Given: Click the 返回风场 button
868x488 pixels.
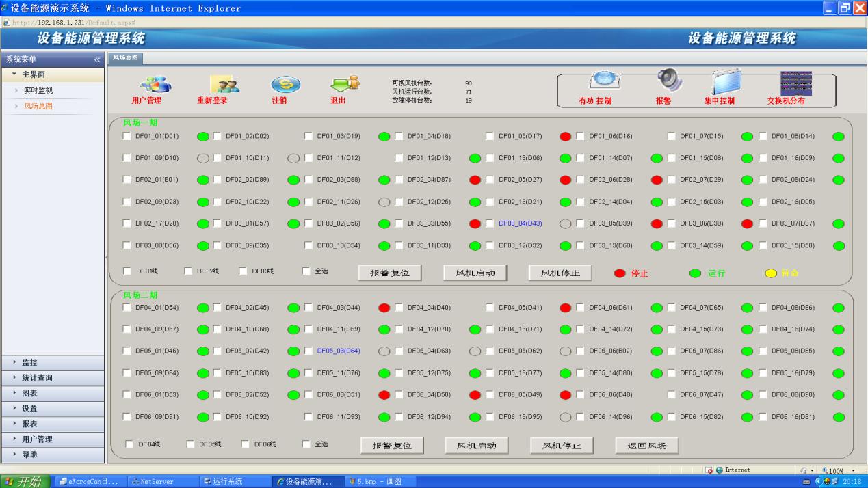Looking at the screenshot, I should [646, 446].
